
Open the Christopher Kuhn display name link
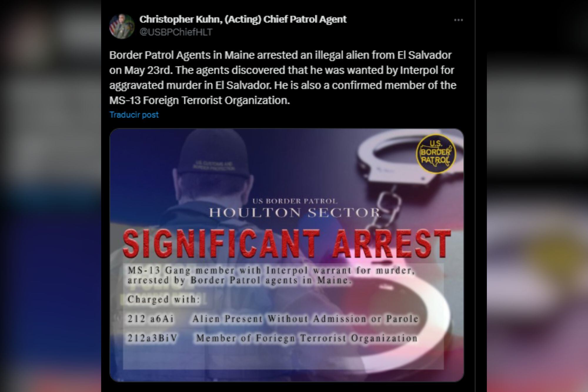[x=243, y=19]
